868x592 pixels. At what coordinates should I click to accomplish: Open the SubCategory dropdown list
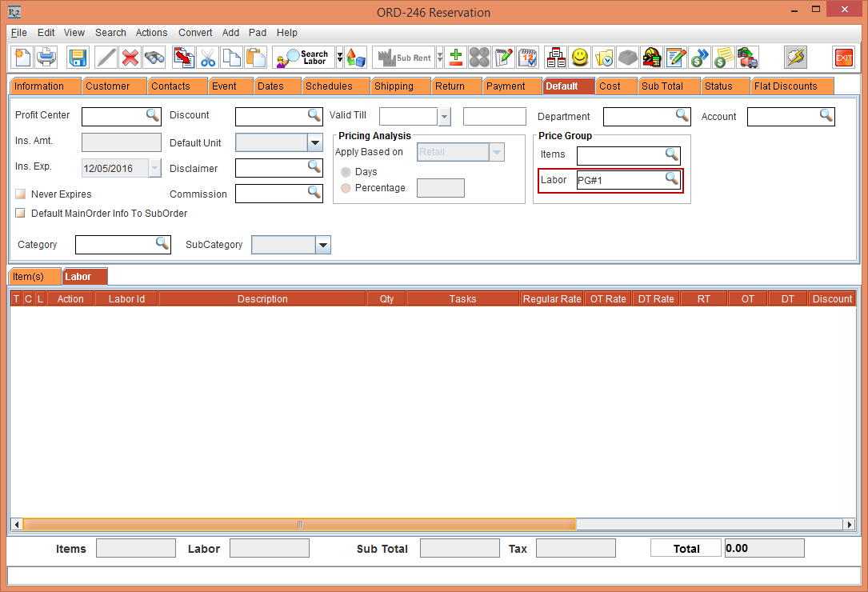(x=322, y=246)
